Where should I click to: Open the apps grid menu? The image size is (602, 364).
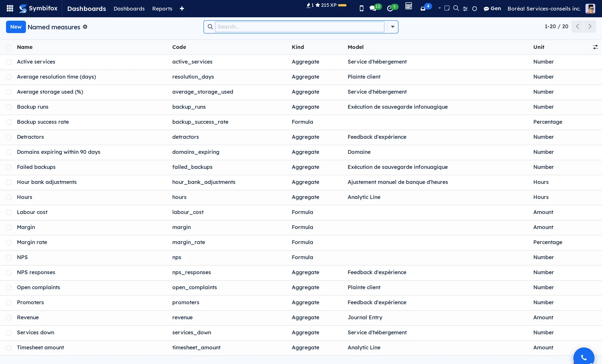click(10, 8)
